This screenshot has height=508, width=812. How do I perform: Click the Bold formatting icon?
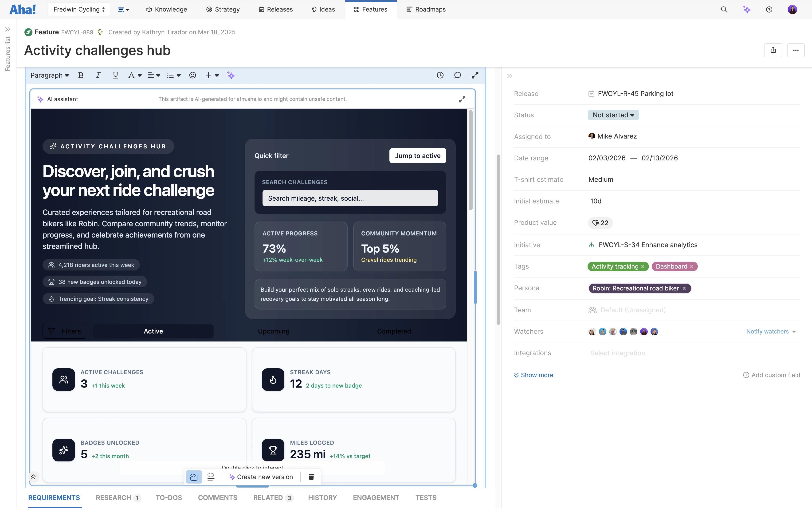tap(81, 75)
